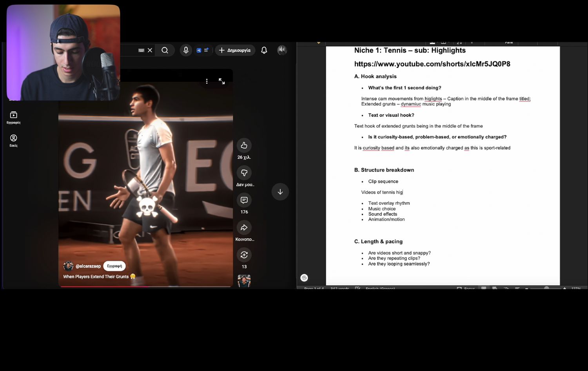Click the 'Sound effects' bullet

click(x=383, y=214)
